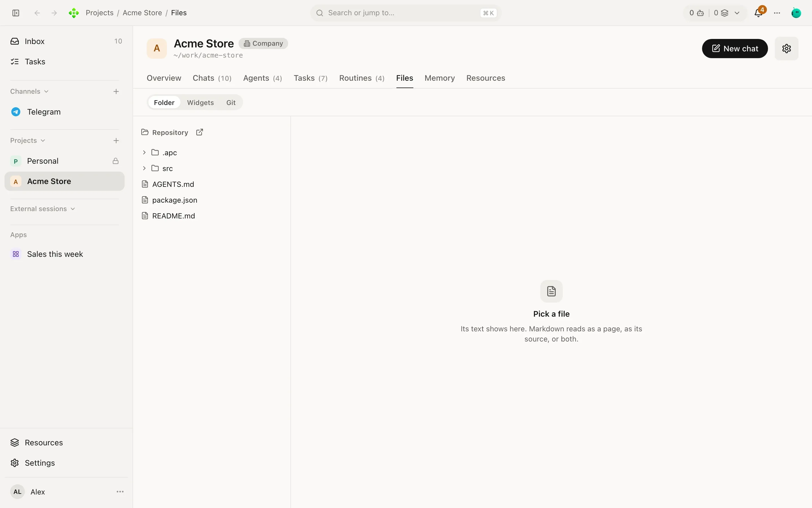Click the ~/work/acme-store path text
Viewport: 812px width, 508px height.
pos(208,55)
